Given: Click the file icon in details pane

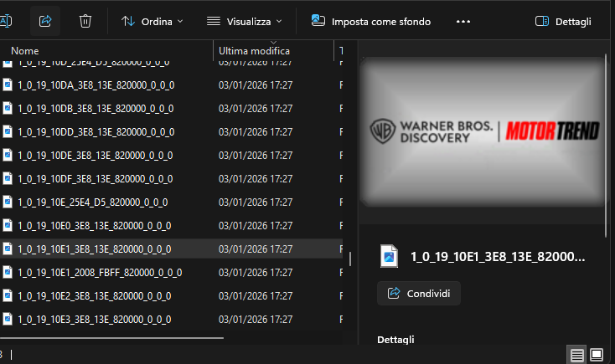Looking at the screenshot, I should pos(389,256).
